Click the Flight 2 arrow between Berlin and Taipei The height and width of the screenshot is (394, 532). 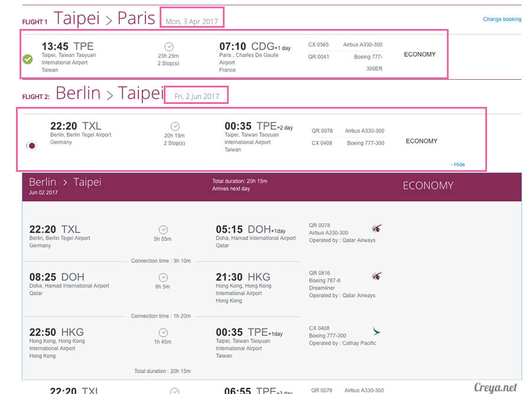coord(109,95)
